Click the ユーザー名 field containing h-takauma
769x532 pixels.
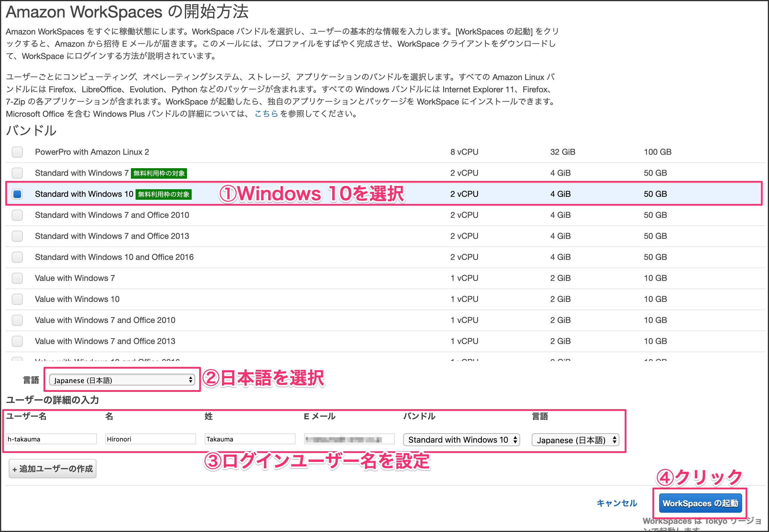click(51, 439)
